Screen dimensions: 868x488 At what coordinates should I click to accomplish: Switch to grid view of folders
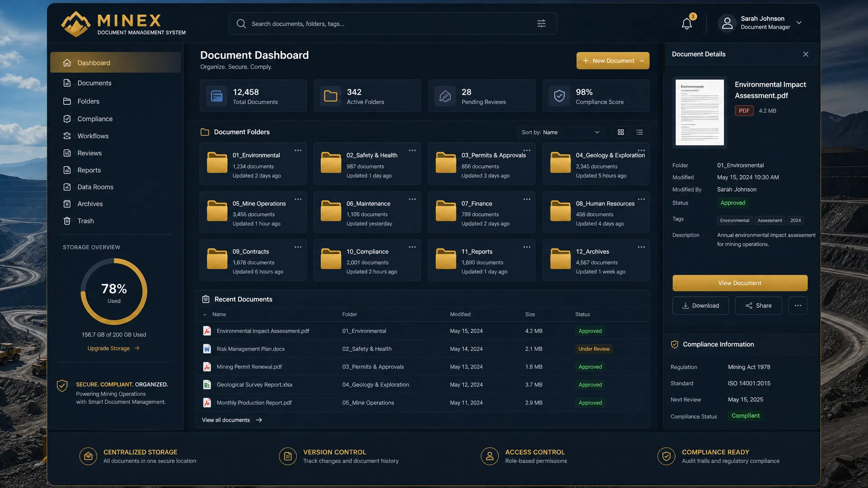pyautogui.click(x=621, y=132)
